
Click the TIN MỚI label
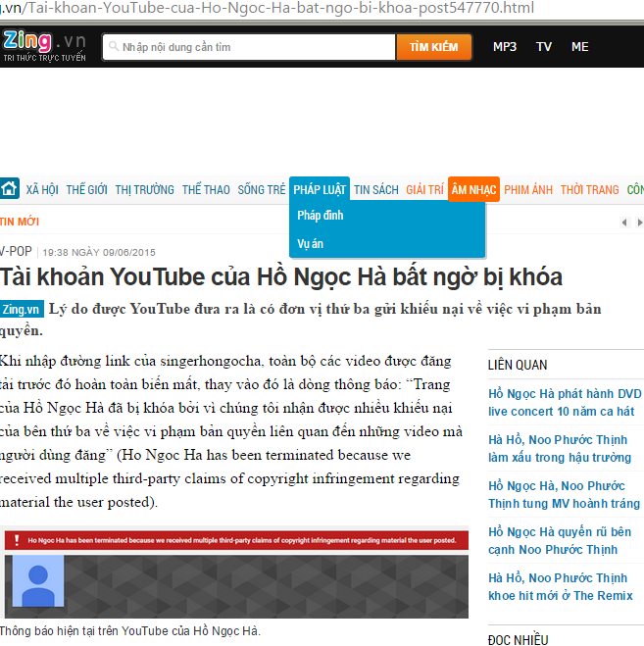click(20, 222)
